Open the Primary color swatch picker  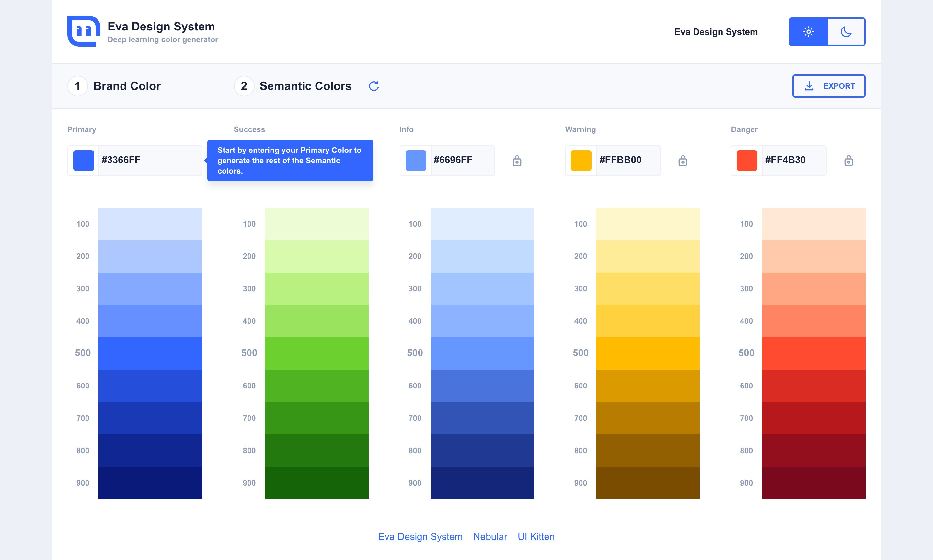pyautogui.click(x=84, y=160)
